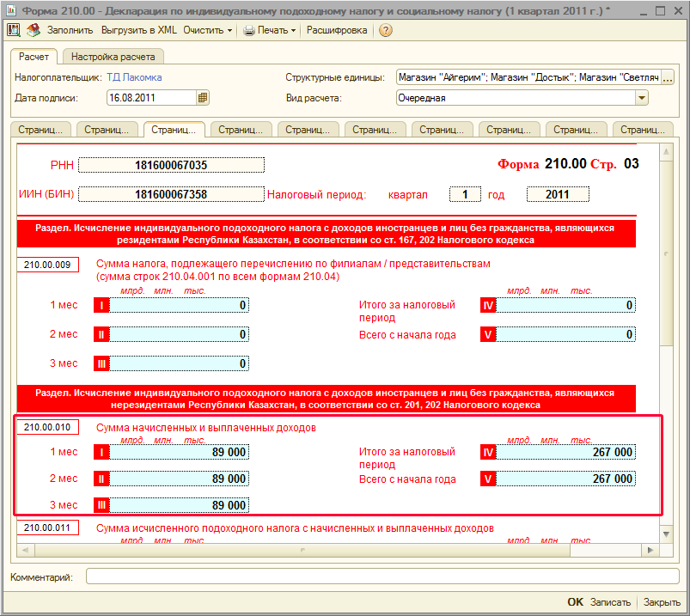
Task: Open help with the question mark icon
Action: point(386,30)
